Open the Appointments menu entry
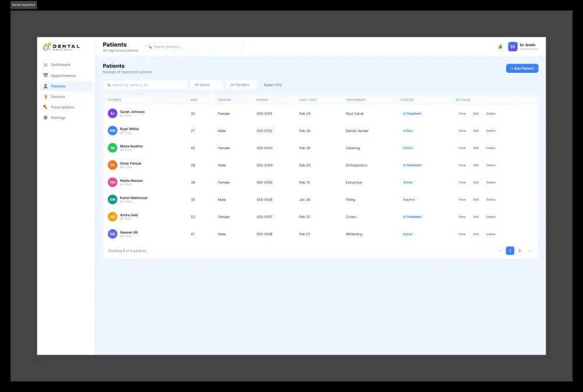Screen dimensions: 583x392 click(64, 75)
